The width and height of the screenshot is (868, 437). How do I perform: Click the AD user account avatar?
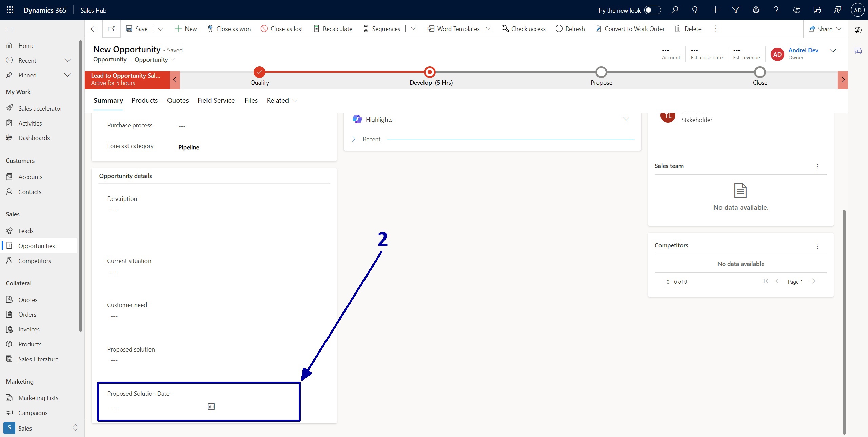857,10
